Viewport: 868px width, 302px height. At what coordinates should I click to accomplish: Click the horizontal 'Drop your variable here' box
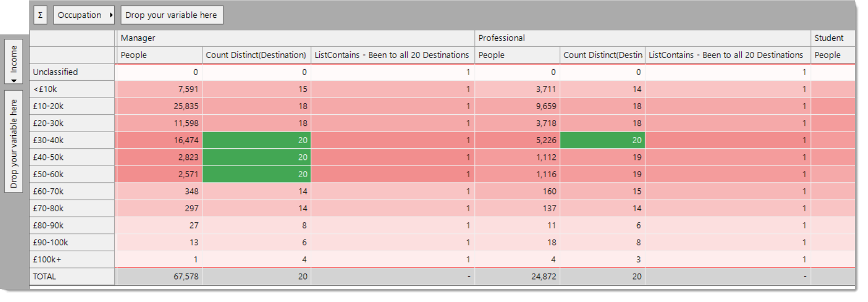pyautogui.click(x=172, y=15)
